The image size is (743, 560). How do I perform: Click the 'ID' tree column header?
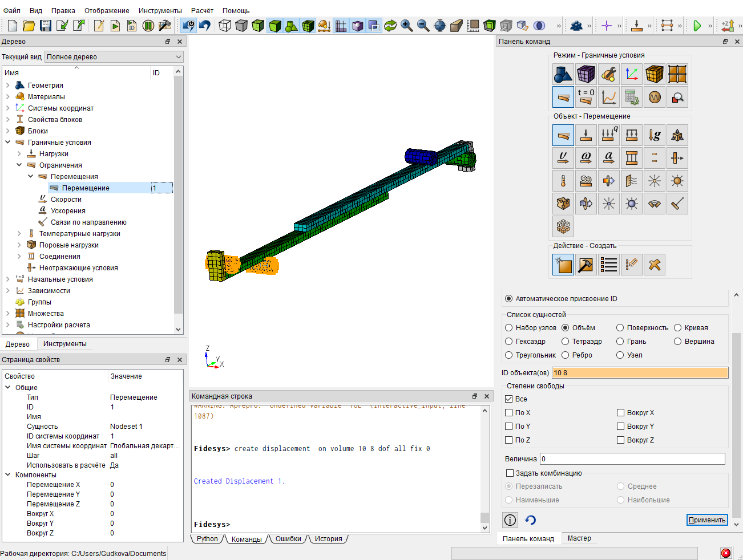coord(161,73)
